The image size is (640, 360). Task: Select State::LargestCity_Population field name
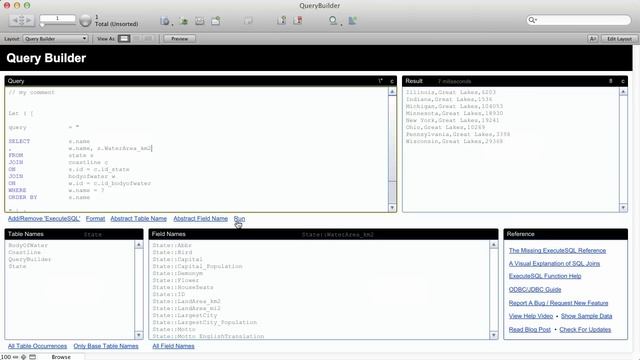coord(204,322)
